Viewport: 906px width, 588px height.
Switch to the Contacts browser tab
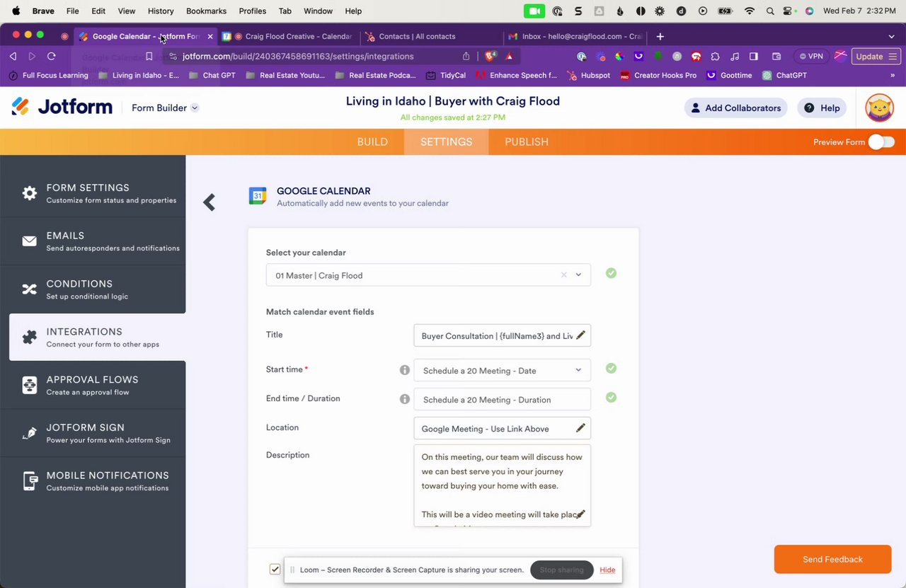tap(432, 36)
